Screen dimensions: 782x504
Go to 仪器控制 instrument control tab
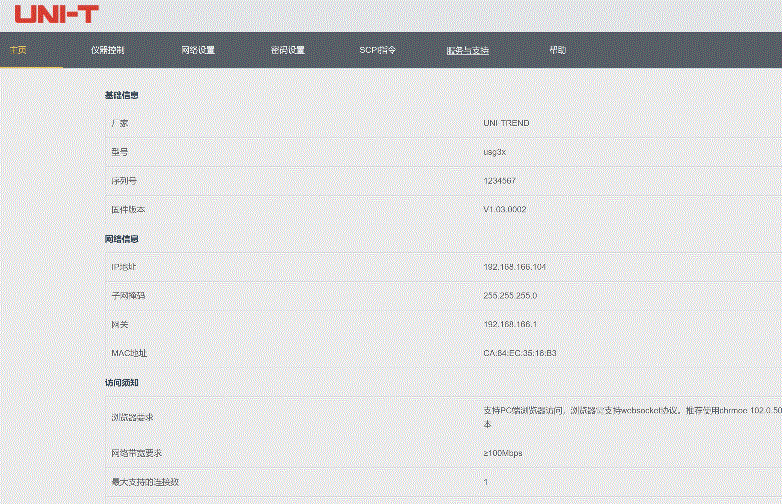point(107,50)
